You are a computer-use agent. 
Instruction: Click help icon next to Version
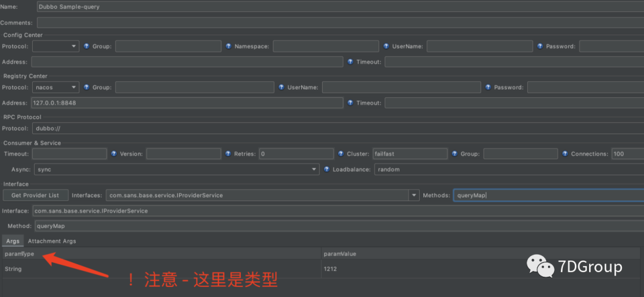114,154
